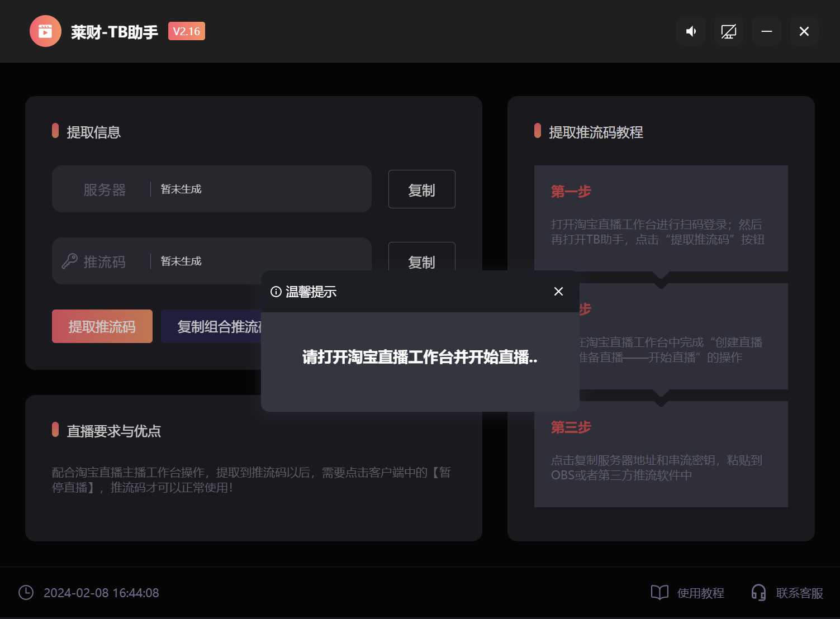This screenshot has height=619, width=840.
Task: Click the key icon beside 推流码 field
Action: [x=68, y=261]
